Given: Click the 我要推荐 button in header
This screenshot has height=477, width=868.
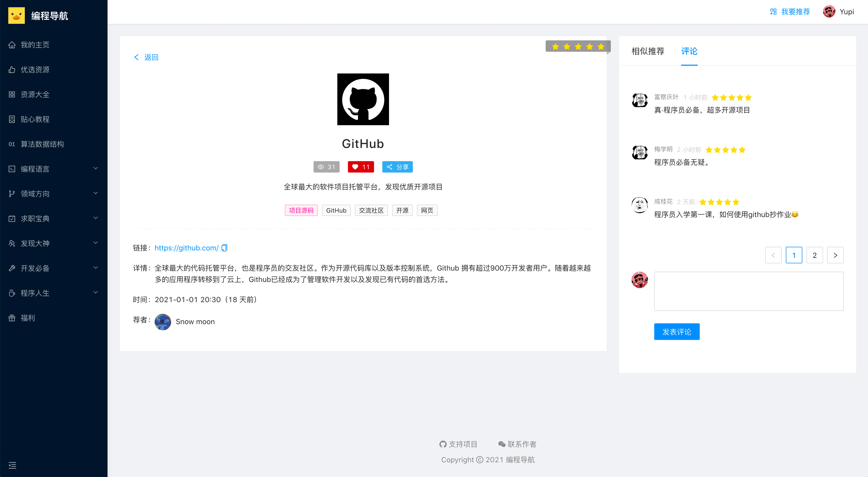Looking at the screenshot, I should coord(790,12).
